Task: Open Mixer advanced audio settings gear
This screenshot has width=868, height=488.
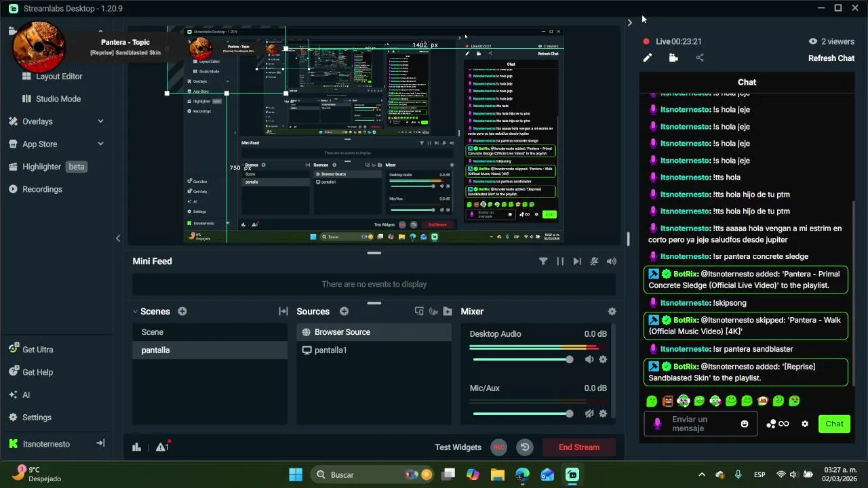Action: tap(612, 311)
